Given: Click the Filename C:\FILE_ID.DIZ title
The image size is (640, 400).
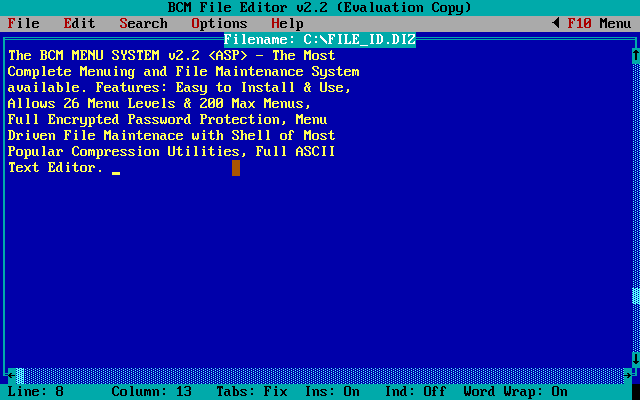Looking at the screenshot, I should [x=320, y=40].
